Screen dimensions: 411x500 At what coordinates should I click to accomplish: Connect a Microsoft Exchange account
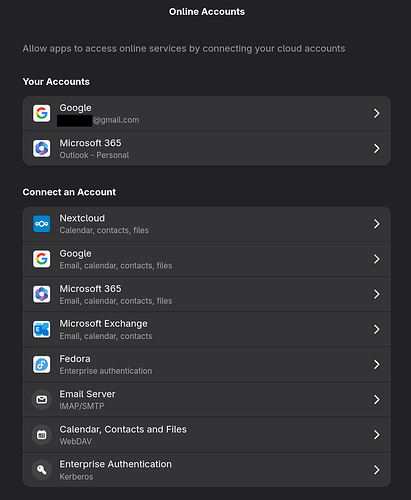pos(207,329)
